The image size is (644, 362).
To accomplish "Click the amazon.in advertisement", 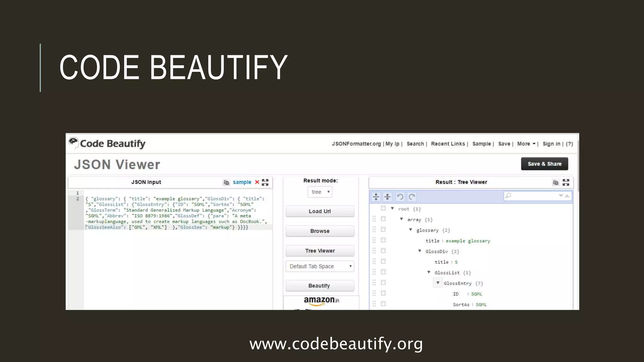I will (x=321, y=303).
